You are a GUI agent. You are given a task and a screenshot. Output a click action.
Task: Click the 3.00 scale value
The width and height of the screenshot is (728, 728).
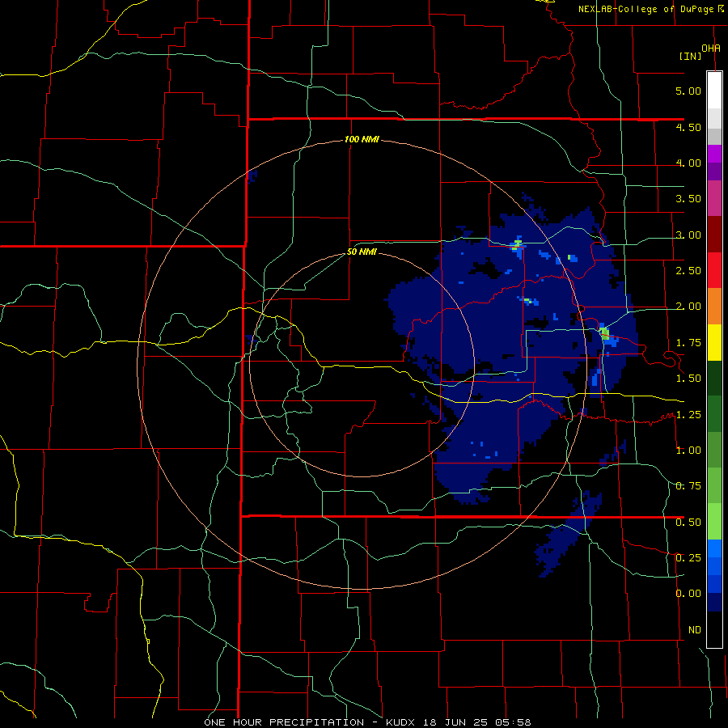(688, 235)
